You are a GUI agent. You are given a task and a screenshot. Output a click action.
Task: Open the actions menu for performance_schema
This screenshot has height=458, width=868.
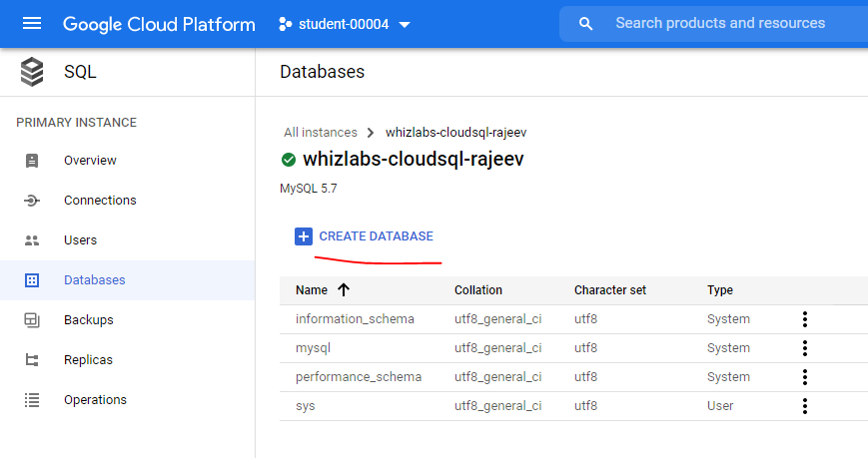coord(805,377)
